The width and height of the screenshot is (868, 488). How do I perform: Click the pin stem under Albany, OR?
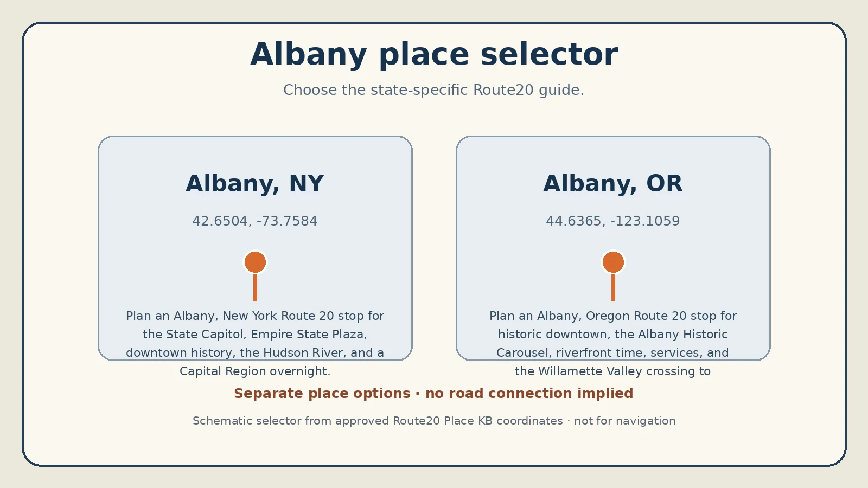point(613,287)
